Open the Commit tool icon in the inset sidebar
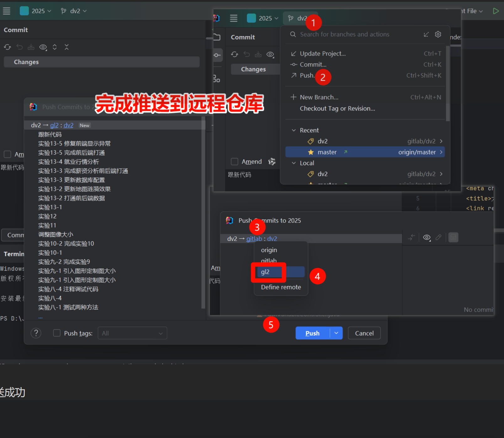Viewport: 504px width, 438px height. point(217,55)
